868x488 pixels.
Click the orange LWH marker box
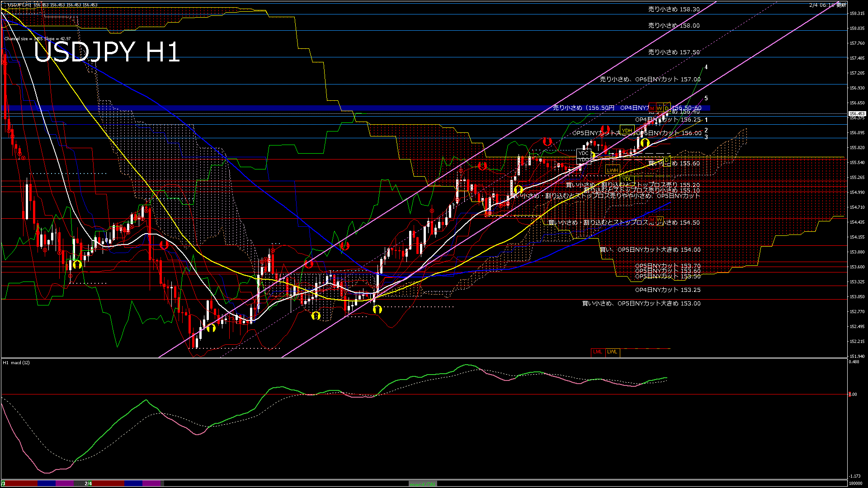coord(613,170)
